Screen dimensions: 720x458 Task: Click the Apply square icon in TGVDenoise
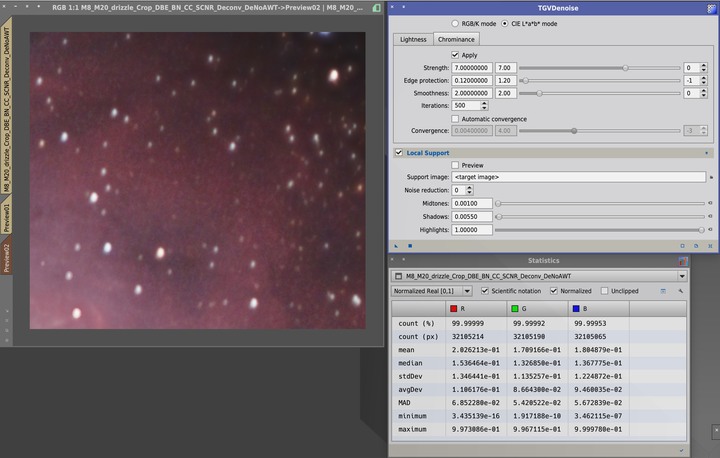click(x=409, y=245)
